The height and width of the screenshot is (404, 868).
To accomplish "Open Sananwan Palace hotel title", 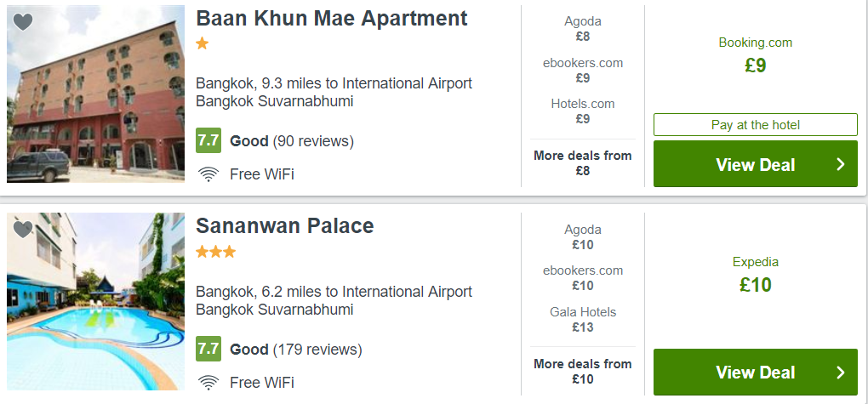I will tap(284, 226).
